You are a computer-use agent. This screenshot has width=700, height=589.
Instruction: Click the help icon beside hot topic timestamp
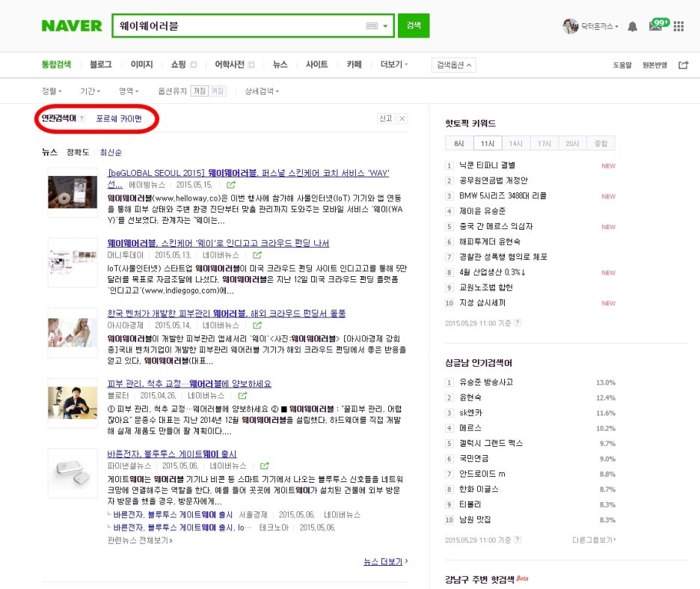(518, 323)
